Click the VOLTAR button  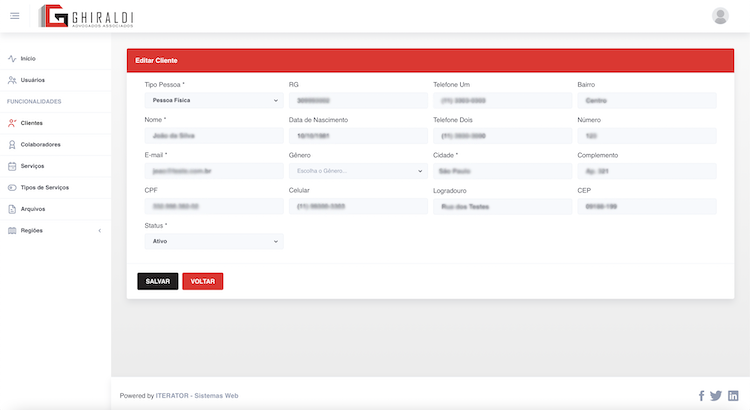click(x=203, y=281)
